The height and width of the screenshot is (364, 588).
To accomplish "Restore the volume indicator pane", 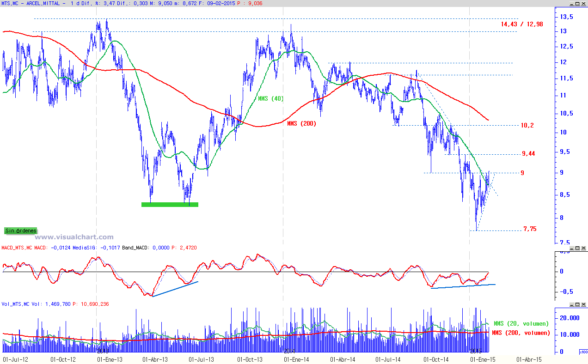I will point(578,304).
